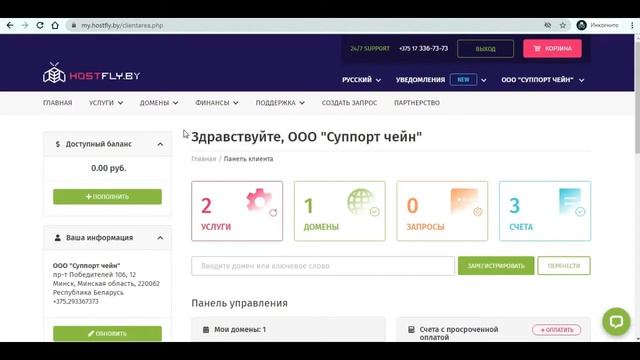
Task: Click the Перенести domain button
Action: pyautogui.click(x=564, y=266)
